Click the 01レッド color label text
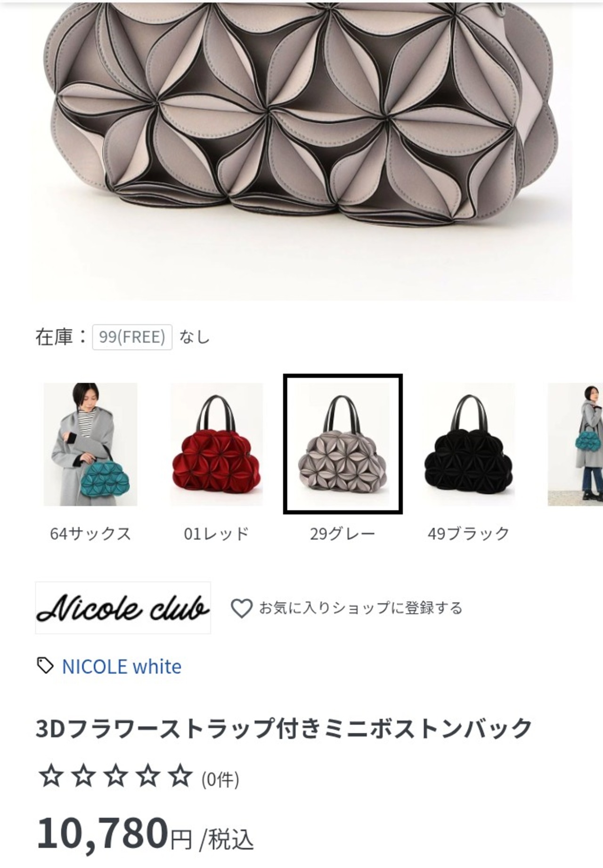 tap(216, 534)
